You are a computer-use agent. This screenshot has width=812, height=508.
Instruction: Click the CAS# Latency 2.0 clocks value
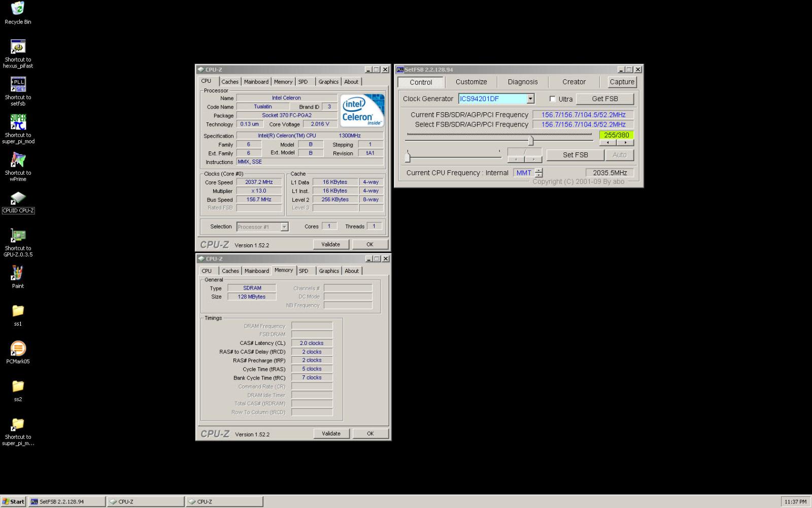tap(312, 343)
